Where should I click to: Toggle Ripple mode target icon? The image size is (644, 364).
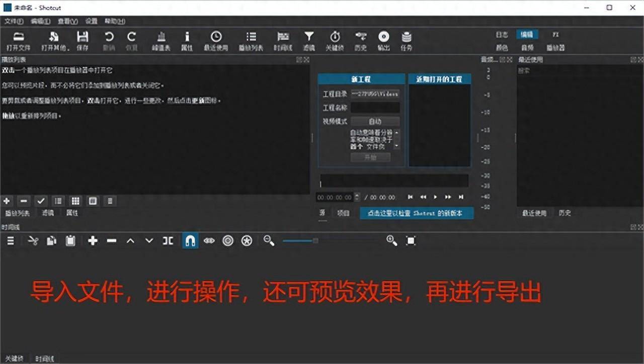tap(228, 241)
